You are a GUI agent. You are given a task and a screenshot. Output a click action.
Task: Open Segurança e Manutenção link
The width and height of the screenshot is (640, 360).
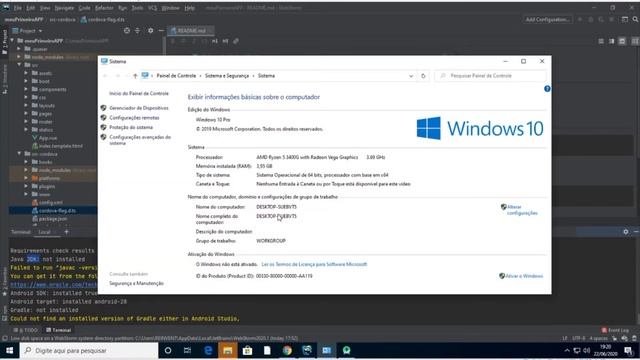click(x=136, y=283)
